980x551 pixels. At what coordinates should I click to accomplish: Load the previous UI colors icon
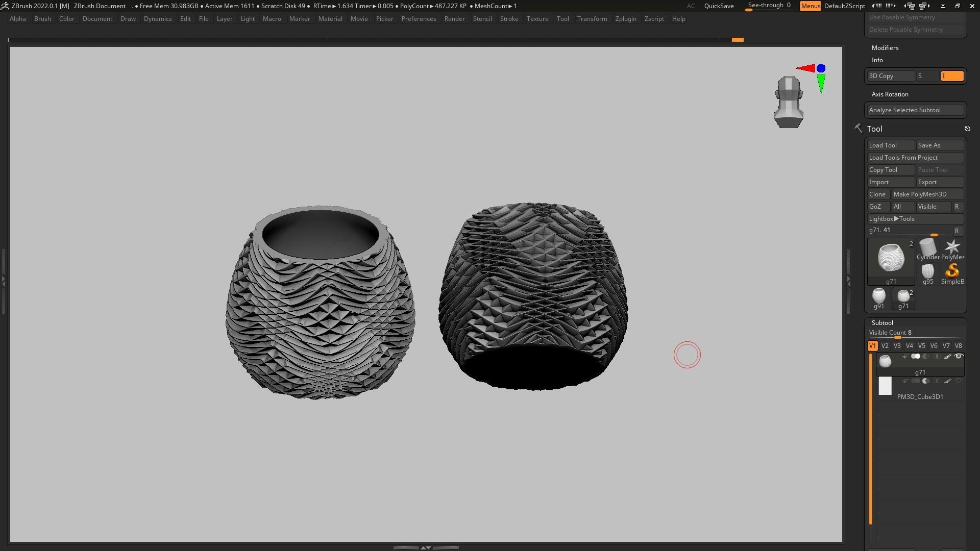(876, 6)
